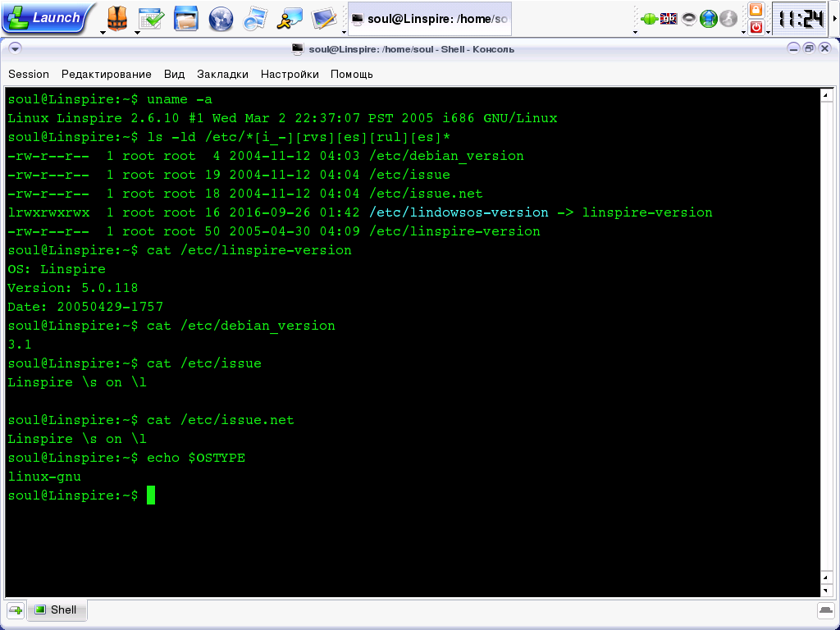Click the 'OS: Linspire' line
This screenshot has width=840, height=630.
(57, 269)
